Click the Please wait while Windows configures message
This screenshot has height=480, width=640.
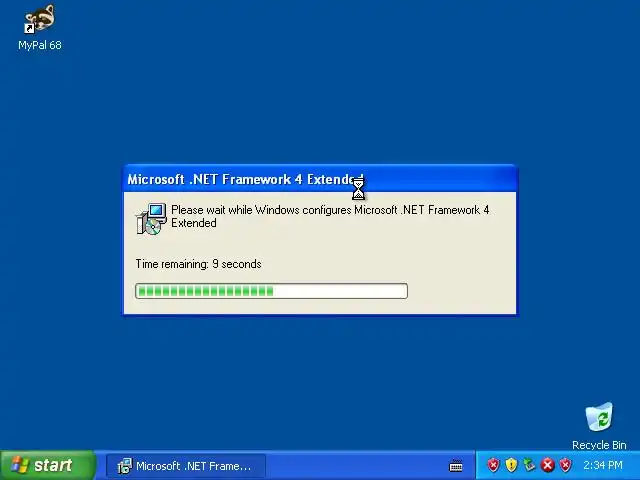click(x=330, y=216)
